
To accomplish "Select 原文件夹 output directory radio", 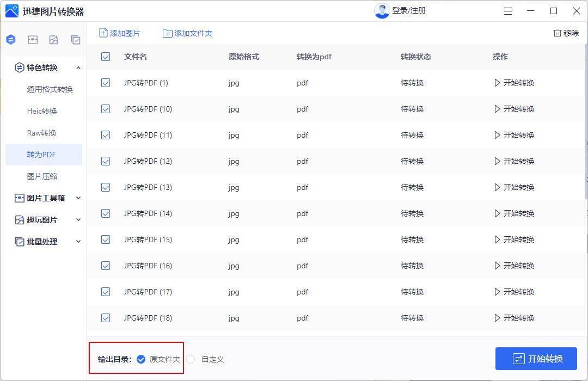I will pos(141,359).
